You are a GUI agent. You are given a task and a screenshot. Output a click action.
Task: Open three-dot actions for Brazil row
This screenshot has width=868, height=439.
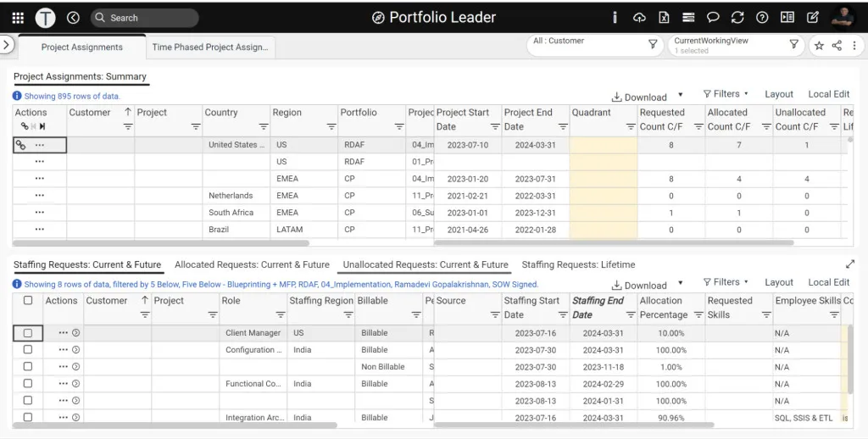[39, 229]
